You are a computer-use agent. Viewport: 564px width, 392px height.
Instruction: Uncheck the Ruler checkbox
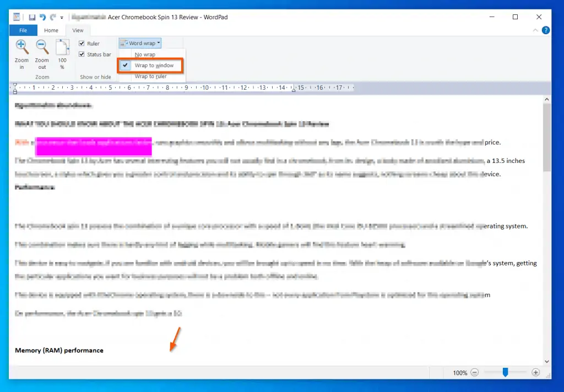pyautogui.click(x=82, y=43)
